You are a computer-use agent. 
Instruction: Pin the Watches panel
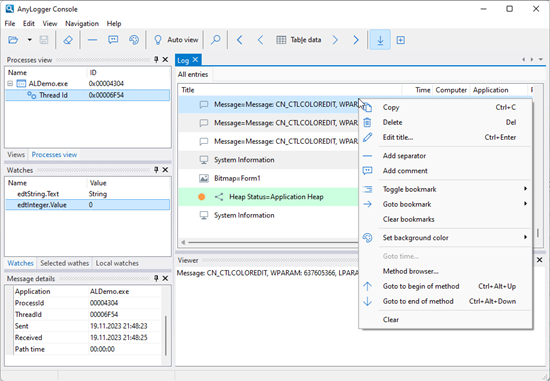point(156,170)
